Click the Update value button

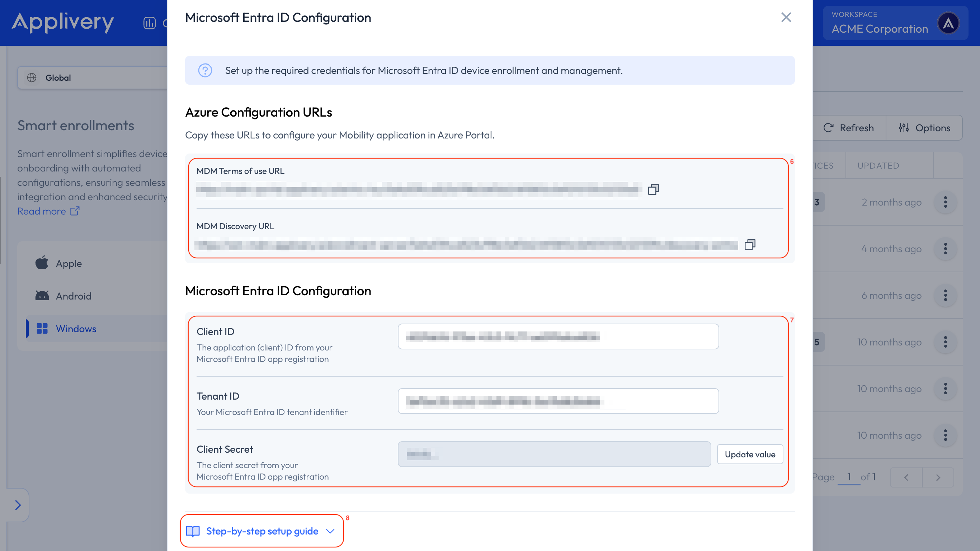[749, 454]
